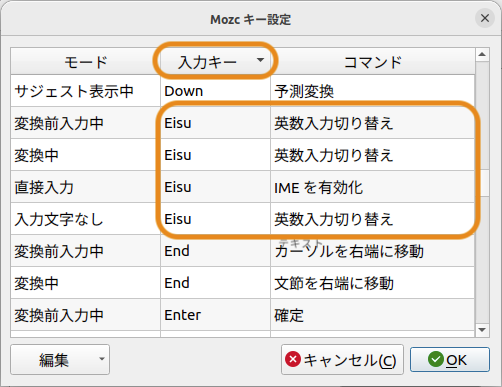
Task: Close the Mozc キー設定 dialog
Action: coord(485,18)
